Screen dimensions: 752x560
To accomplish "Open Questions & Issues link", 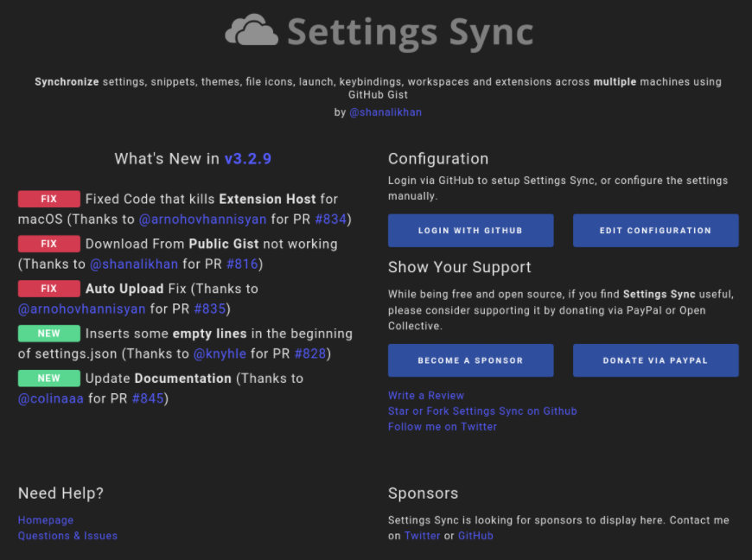I will [x=67, y=536].
